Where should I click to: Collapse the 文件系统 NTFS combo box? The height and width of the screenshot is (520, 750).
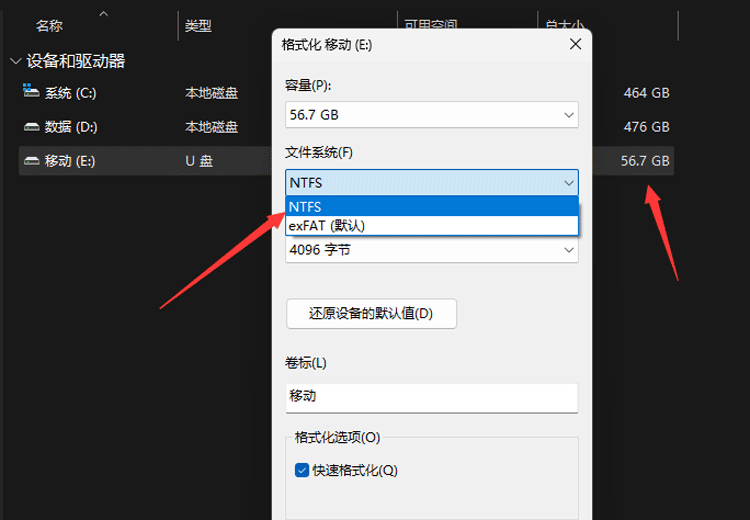[x=431, y=182]
